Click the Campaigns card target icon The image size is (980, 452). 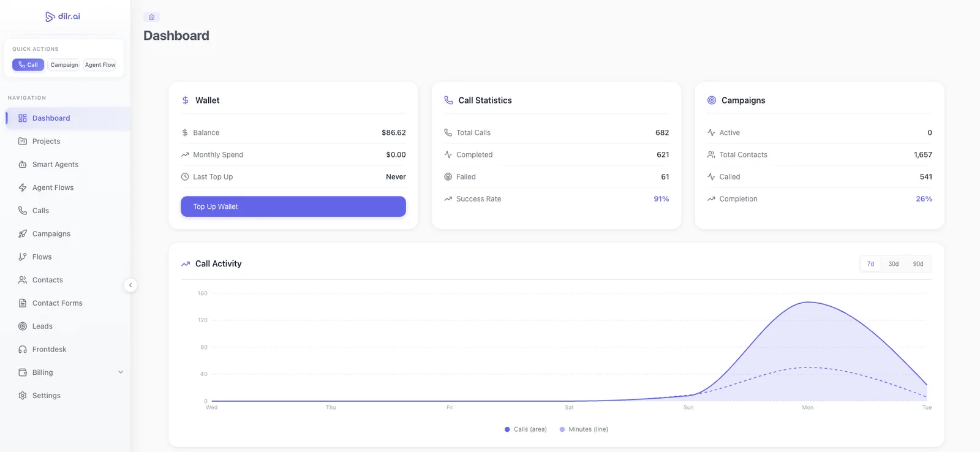(712, 100)
